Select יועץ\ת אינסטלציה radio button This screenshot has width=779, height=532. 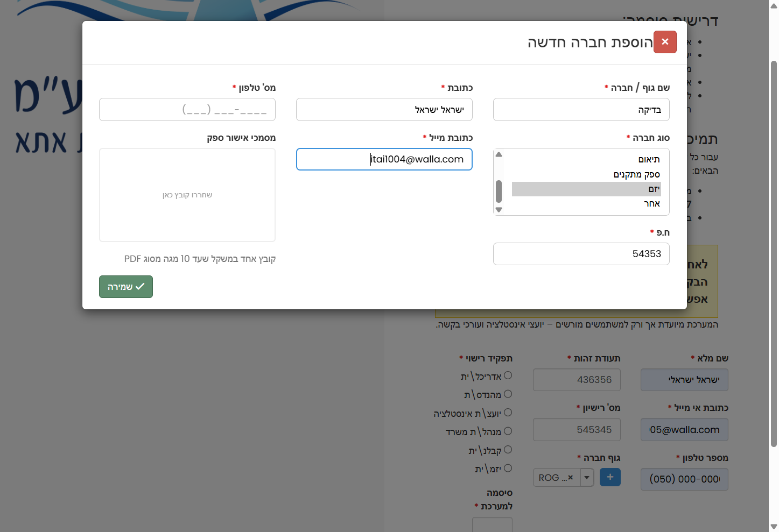508,413
